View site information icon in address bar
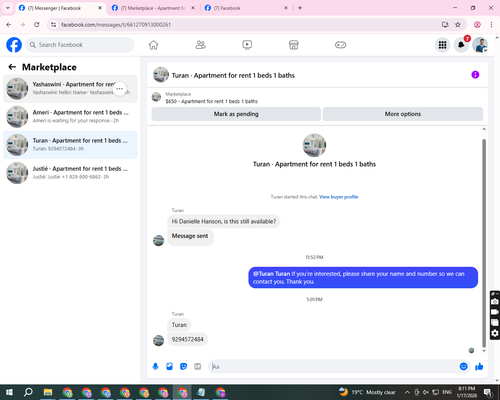The width and height of the screenshot is (500, 400). click(53, 25)
